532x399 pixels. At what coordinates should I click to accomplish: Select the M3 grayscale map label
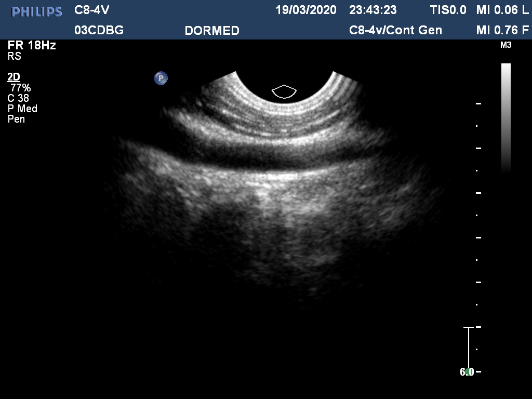tap(506, 45)
